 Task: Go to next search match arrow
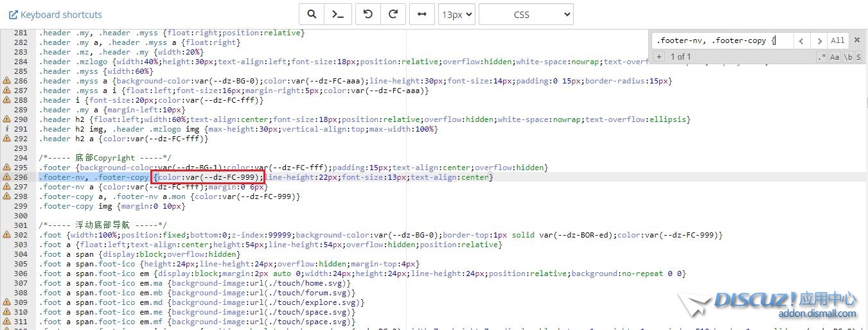coord(819,40)
